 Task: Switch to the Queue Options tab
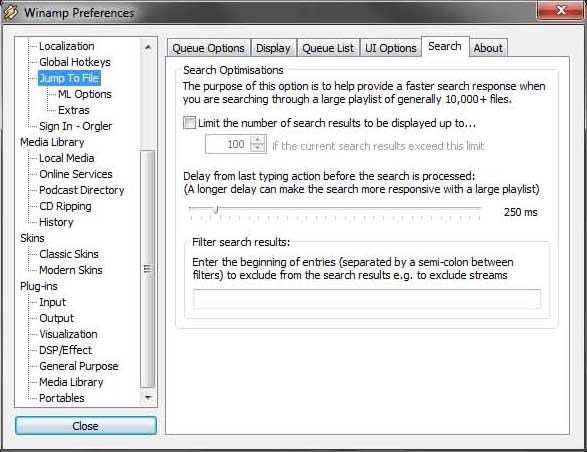tap(209, 48)
